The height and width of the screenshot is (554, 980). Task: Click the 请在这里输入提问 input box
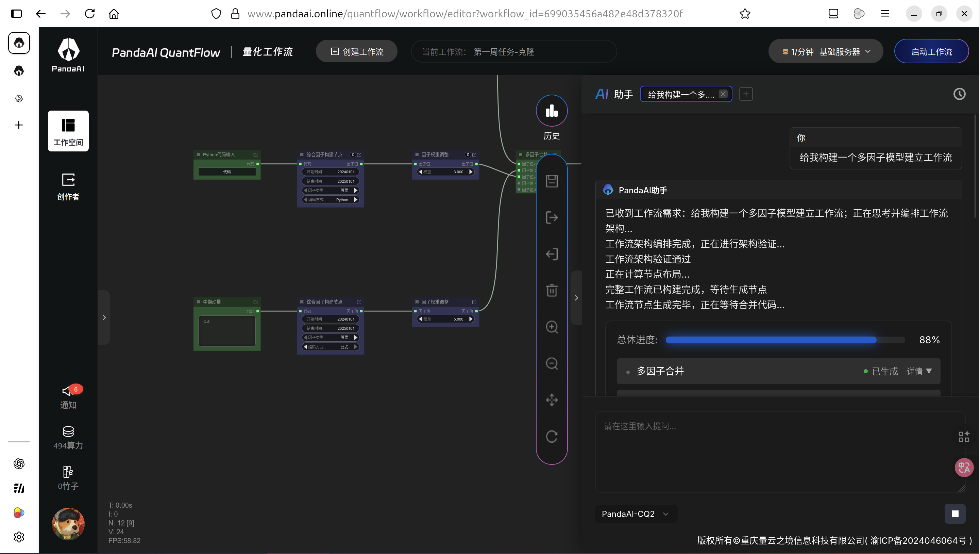780,452
